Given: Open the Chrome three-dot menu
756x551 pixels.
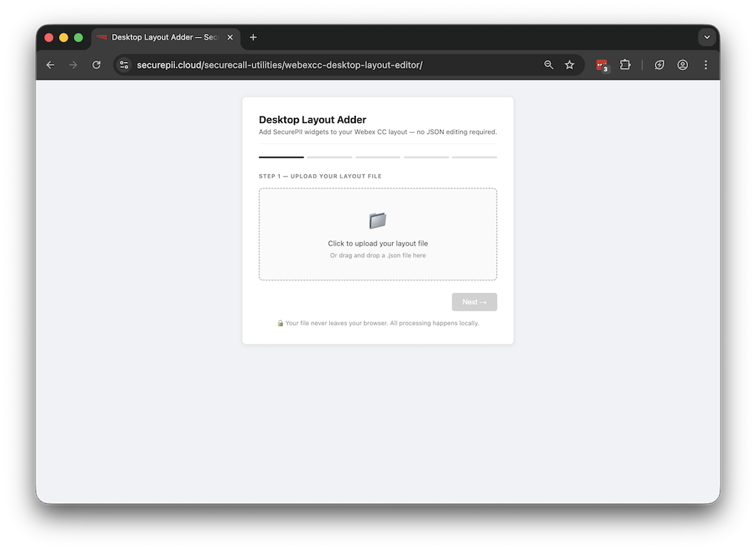Looking at the screenshot, I should (706, 65).
